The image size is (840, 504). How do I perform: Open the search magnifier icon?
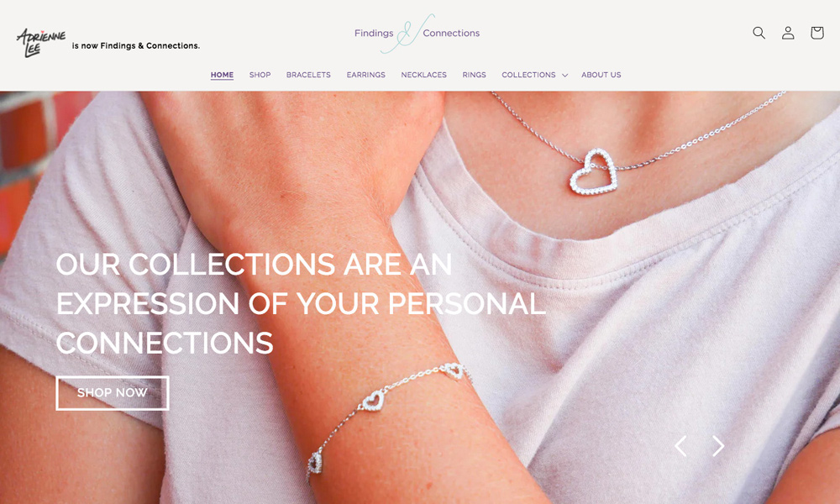(759, 33)
